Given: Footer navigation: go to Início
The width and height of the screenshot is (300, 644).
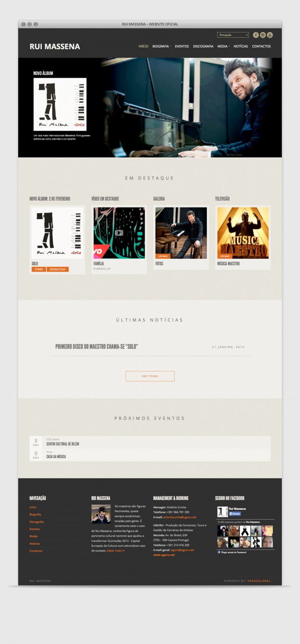Looking at the screenshot, I should pyautogui.click(x=33, y=507).
